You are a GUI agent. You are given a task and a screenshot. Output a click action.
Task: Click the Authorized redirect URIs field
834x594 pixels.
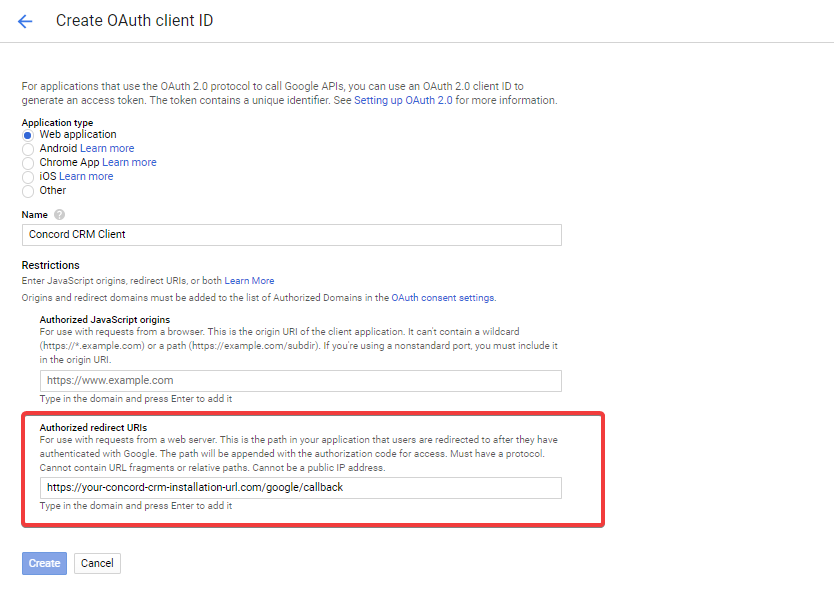[x=300, y=487]
